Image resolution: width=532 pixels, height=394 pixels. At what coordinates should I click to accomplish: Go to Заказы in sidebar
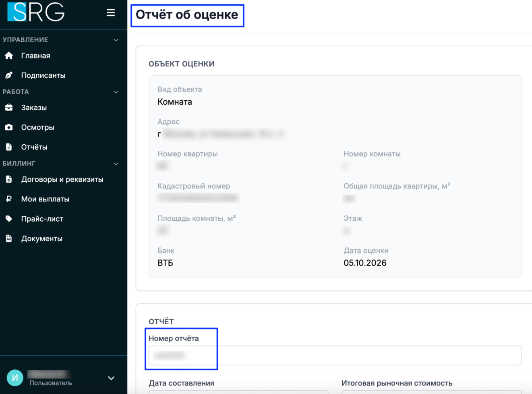[34, 108]
